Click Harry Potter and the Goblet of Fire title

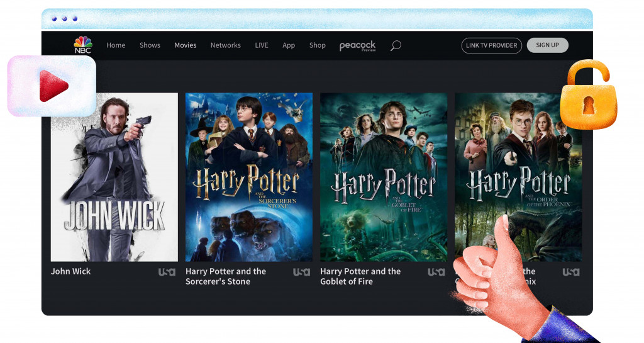360,276
